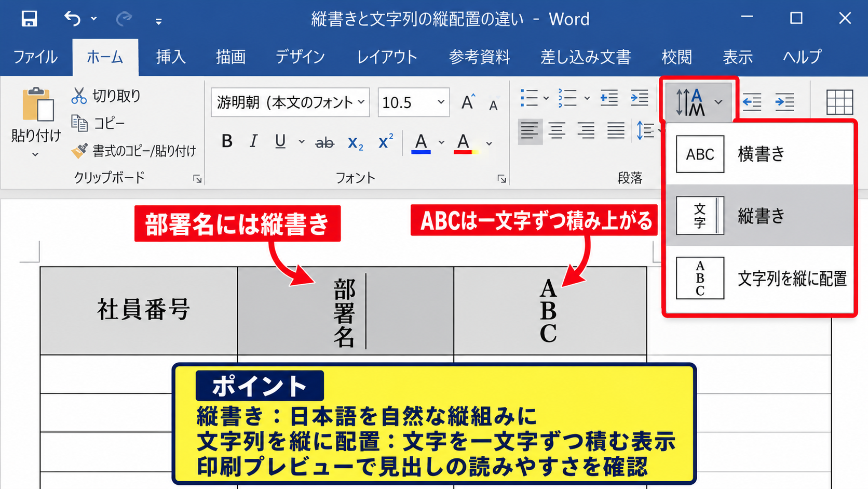This screenshot has height=489, width=868.
Task: Click the 社員番号 table header cell
Action: coord(139,311)
